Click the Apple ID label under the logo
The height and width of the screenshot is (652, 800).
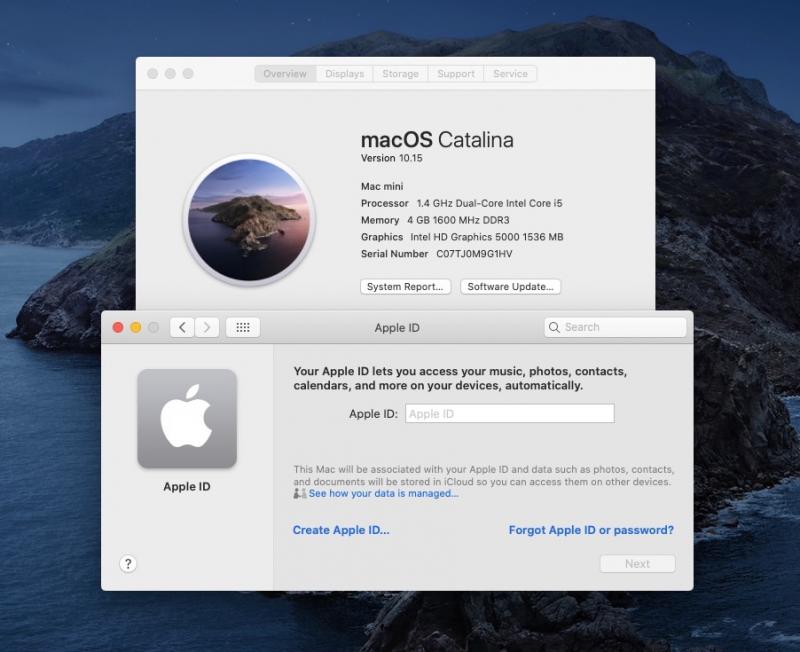click(x=187, y=487)
